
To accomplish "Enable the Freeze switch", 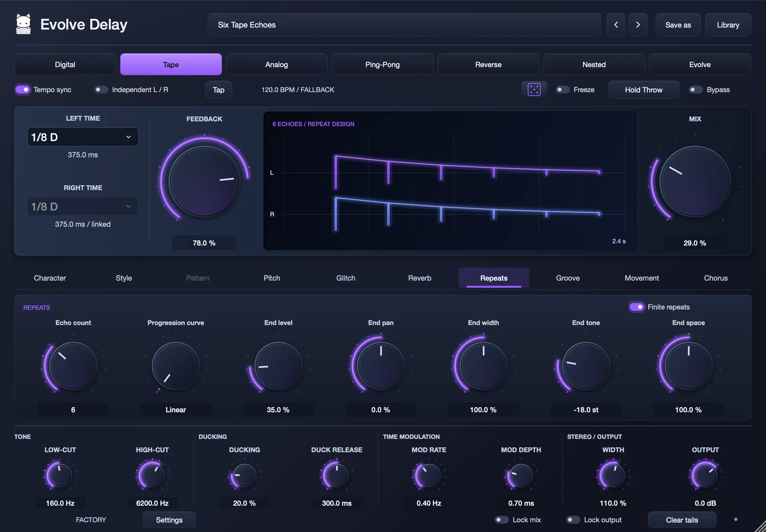I will pos(562,90).
